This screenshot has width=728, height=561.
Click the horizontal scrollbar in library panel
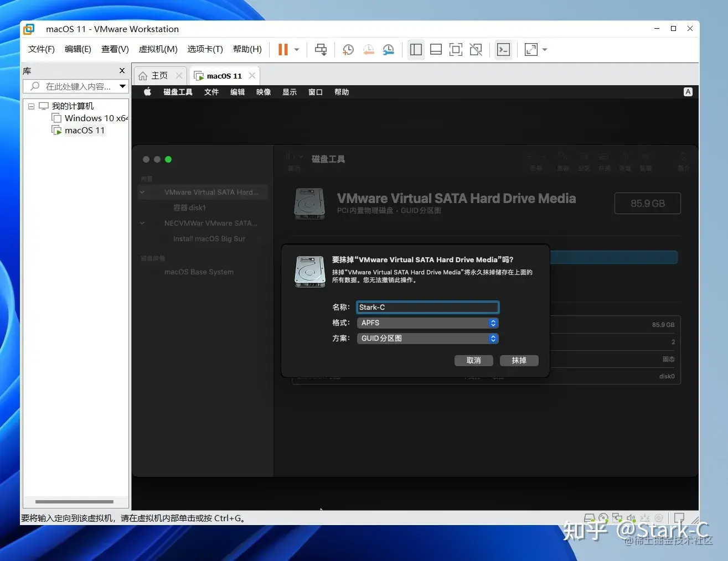(x=74, y=502)
